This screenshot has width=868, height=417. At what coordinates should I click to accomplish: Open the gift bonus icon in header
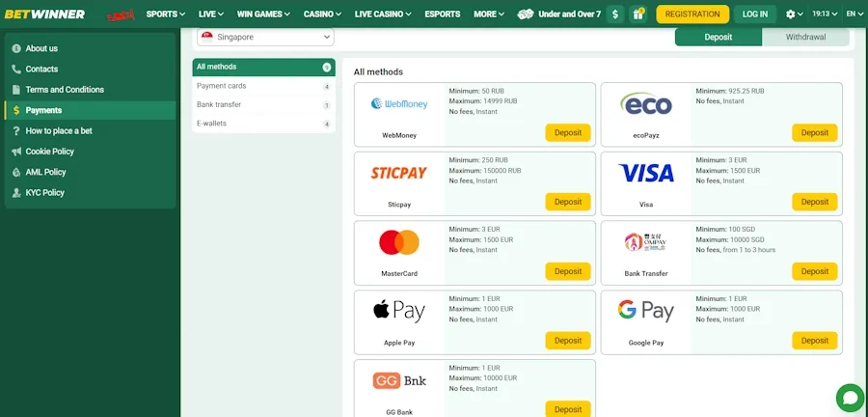638,14
